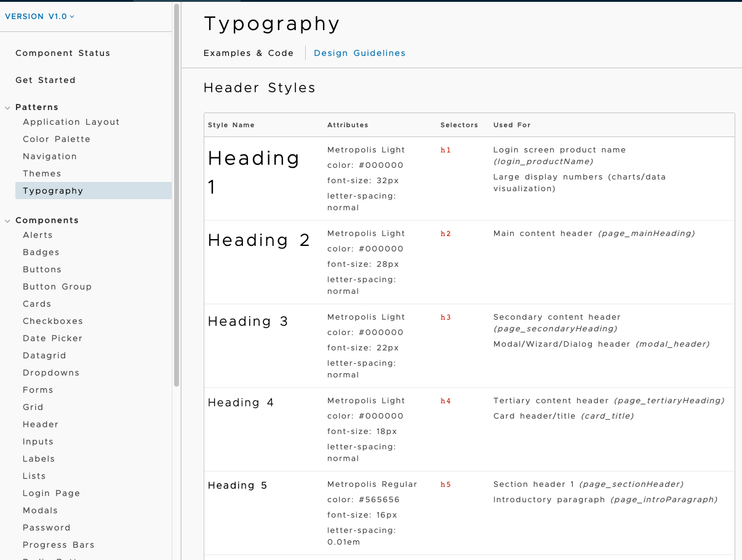Viewport: 742px width, 560px height.
Task: Click the Header Styles section title
Action: tap(260, 88)
